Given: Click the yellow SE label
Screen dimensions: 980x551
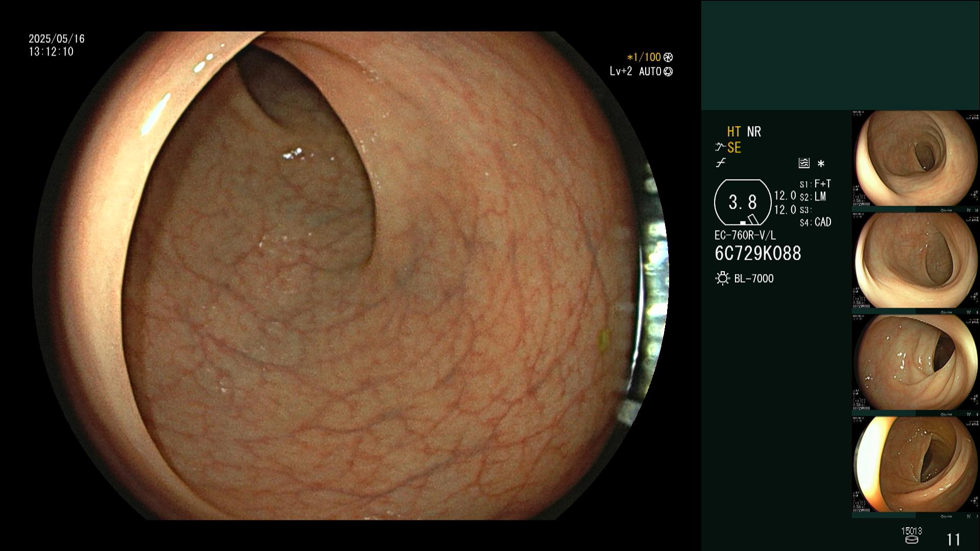Looking at the screenshot, I should (734, 148).
